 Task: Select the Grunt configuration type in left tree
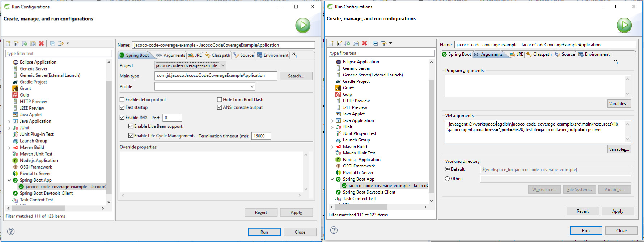[x=25, y=88]
